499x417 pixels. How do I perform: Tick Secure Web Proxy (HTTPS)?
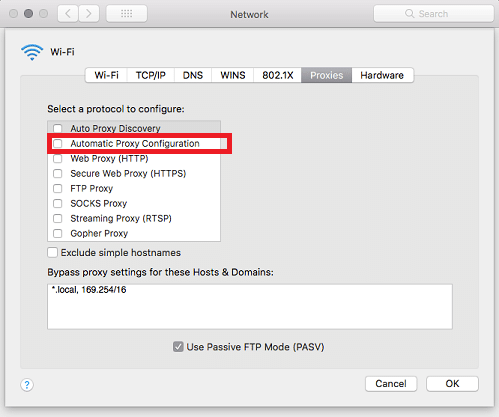[x=58, y=173]
